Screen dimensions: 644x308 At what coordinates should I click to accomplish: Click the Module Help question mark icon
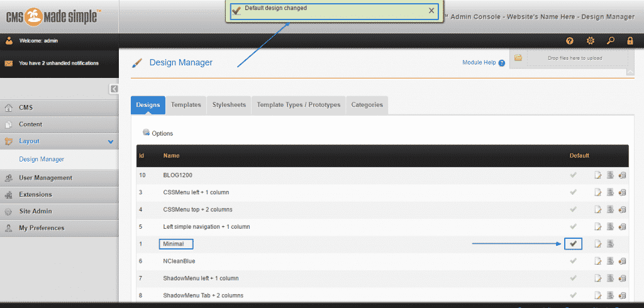(x=501, y=63)
